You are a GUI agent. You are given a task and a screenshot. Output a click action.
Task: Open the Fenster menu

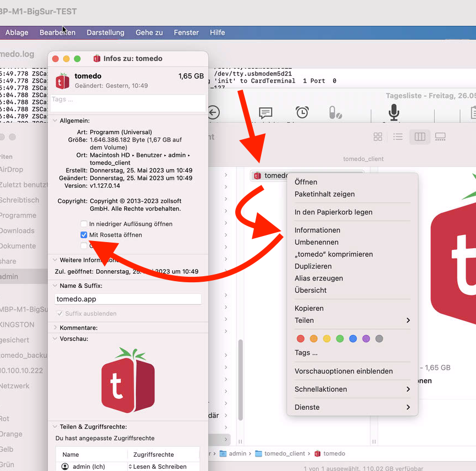tap(186, 32)
